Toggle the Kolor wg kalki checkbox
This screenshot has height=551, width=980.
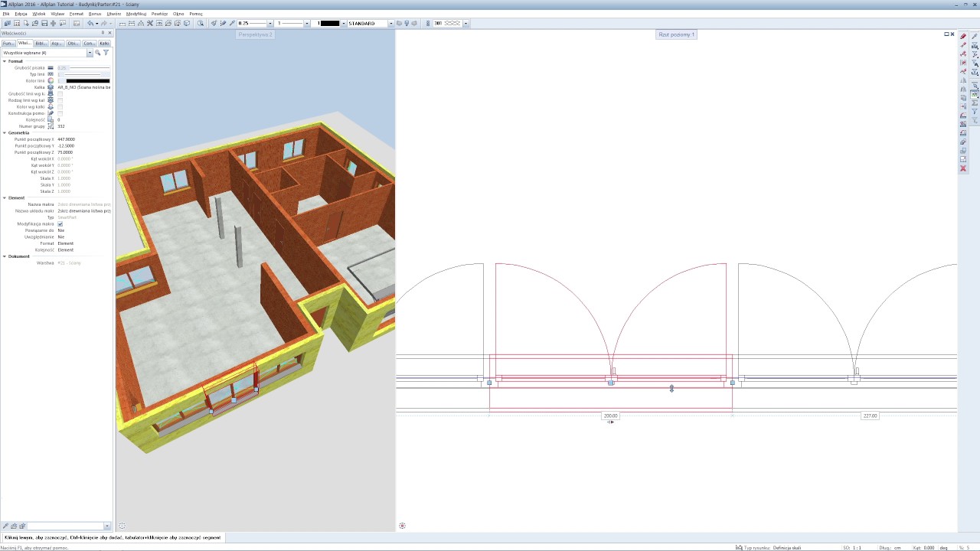tap(60, 107)
